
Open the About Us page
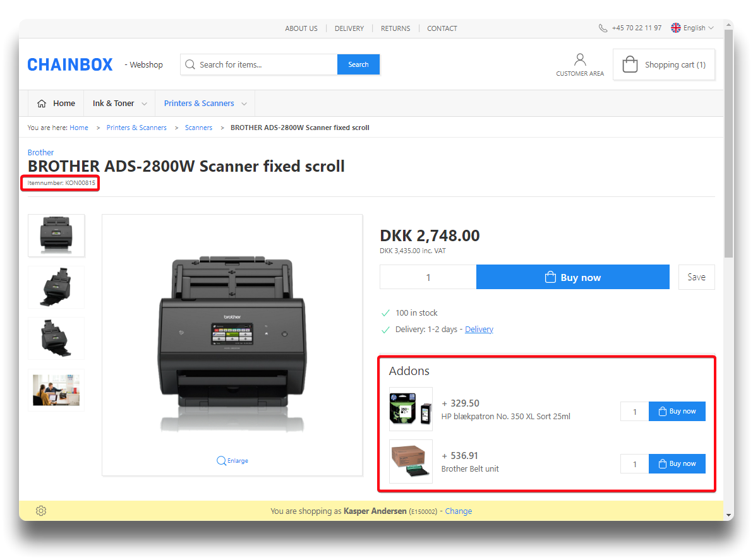[x=301, y=28]
